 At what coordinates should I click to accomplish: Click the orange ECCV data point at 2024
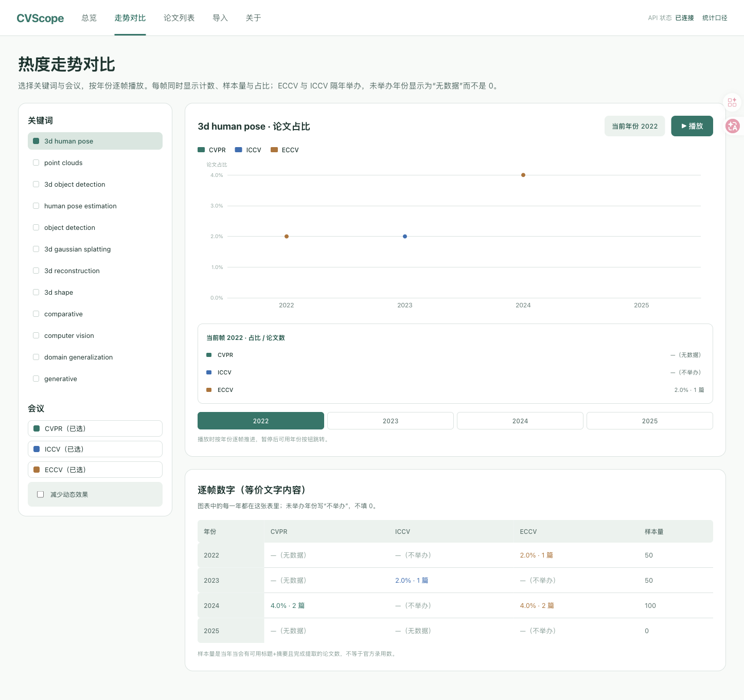523,175
